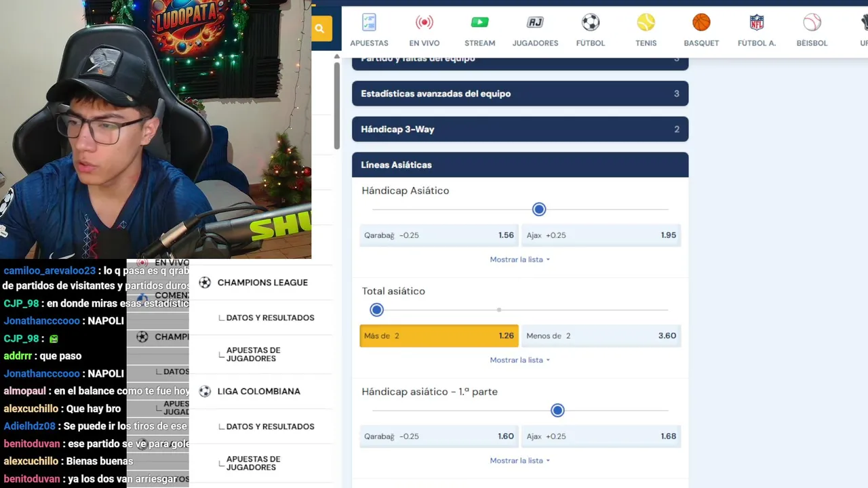Open the Apuestas betting slip icon
The image size is (868, 488).
369,22
